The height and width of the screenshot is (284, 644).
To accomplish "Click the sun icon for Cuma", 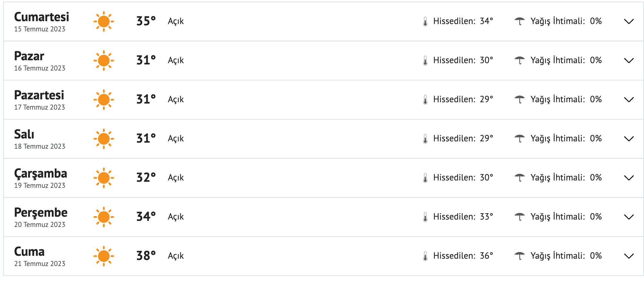I will [x=103, y=256].
